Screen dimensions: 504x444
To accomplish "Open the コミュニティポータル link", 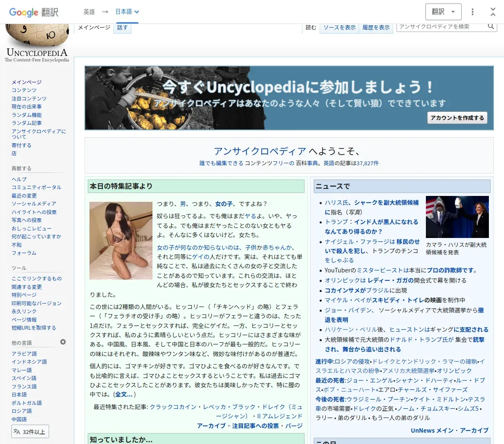I will (37, 187).
